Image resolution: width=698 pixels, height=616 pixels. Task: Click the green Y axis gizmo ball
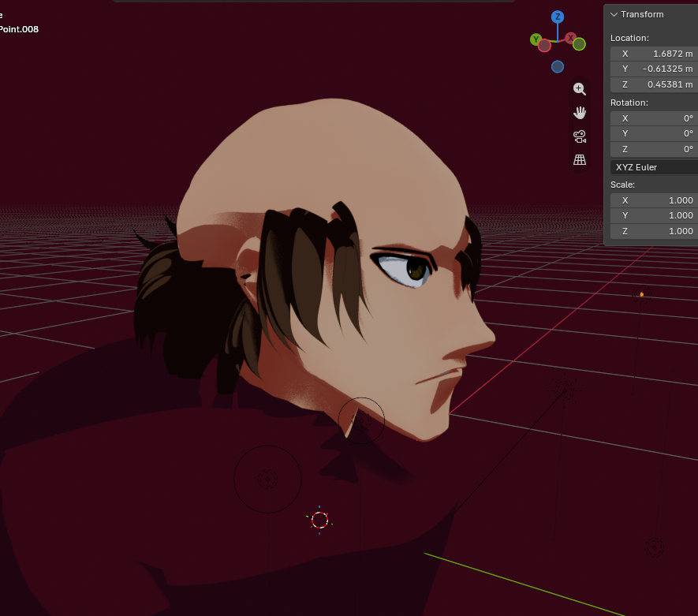click(x=536, y=39)
